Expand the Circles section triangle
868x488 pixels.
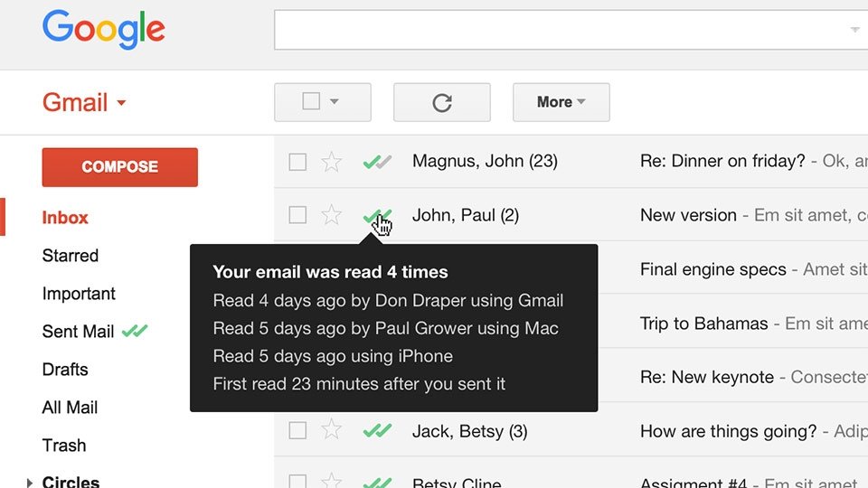pos(29,483)
